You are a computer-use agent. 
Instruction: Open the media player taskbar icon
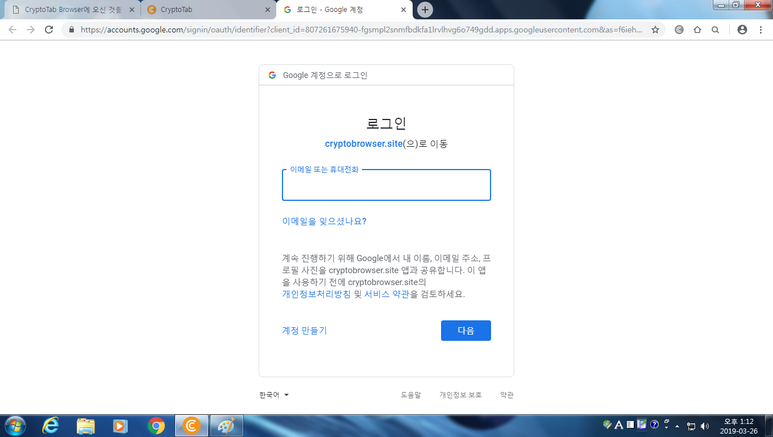(120, 426)
